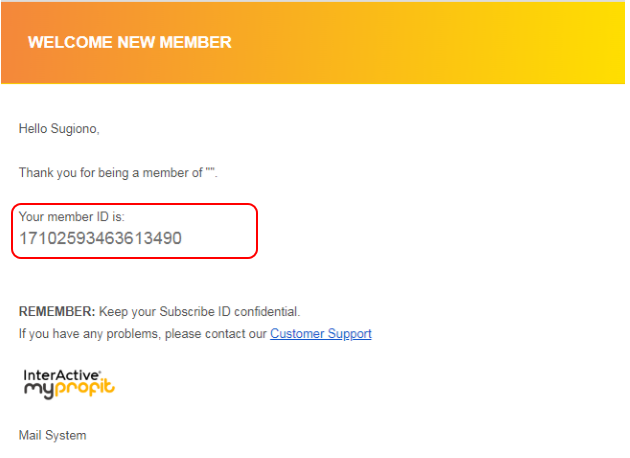The width and height of the screenshot is (630, 458).
Task: Click the bold 'REMEMBER:' text
Action: click(57, 312)
